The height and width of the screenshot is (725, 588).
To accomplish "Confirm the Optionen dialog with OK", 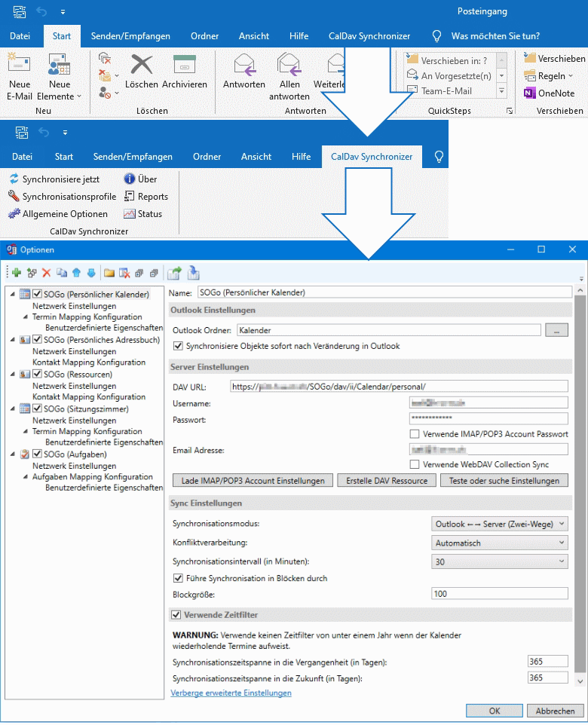I will pyautogui.click(x=495, y=711).
